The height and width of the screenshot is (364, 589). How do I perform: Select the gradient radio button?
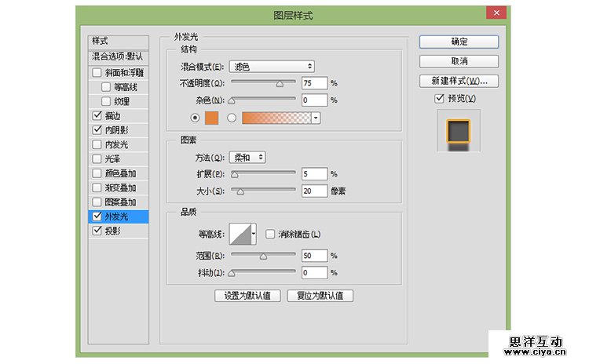click(x=232, y=118)
